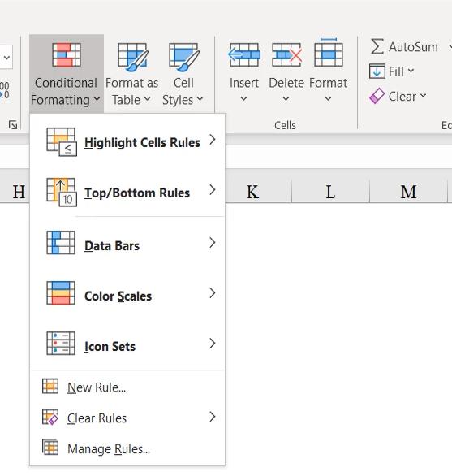The width and height of the screenshot is (452, 476).
Task: Open the Data Bars submenu
Action: tap(127, 243)
